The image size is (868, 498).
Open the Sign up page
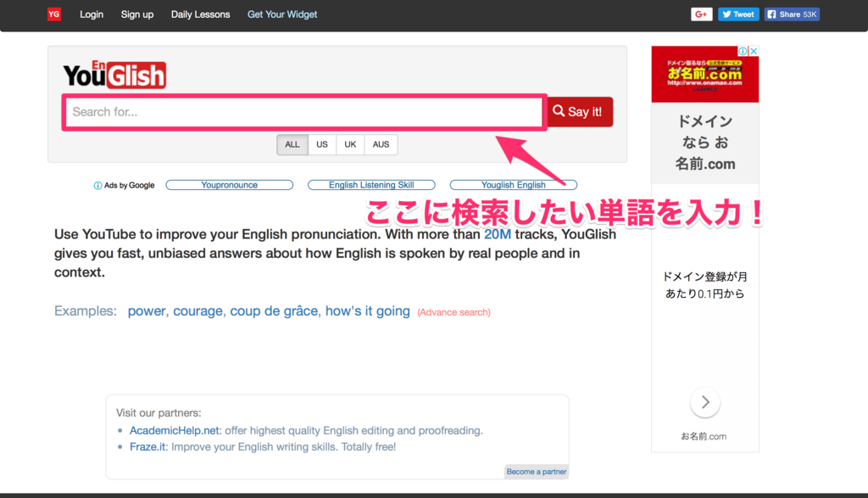(x=137, y=14)
